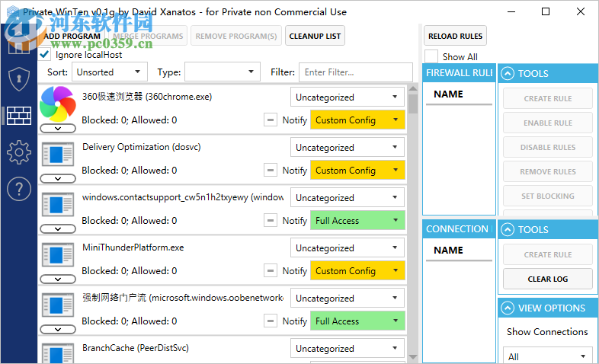The height and width of the screenshot is (364, 599).
Task: Open Uncategorized dropdown for MiniThunderPlatform.exe
Action: [348, 248]
